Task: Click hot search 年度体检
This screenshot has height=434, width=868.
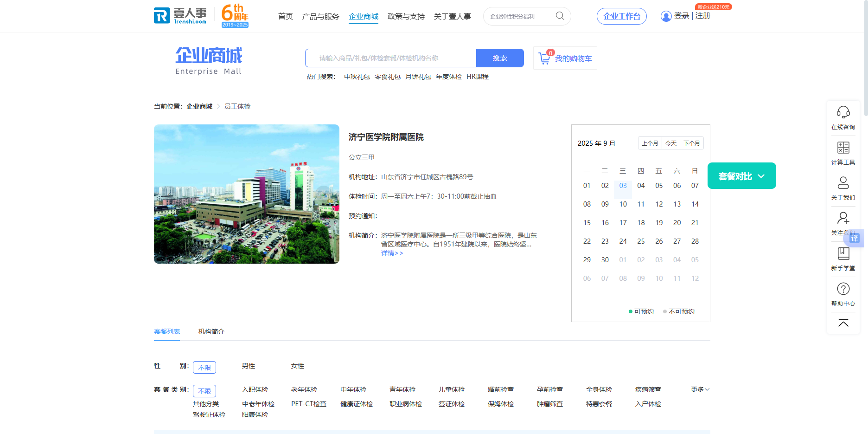Action: click(x=449, y=77)
